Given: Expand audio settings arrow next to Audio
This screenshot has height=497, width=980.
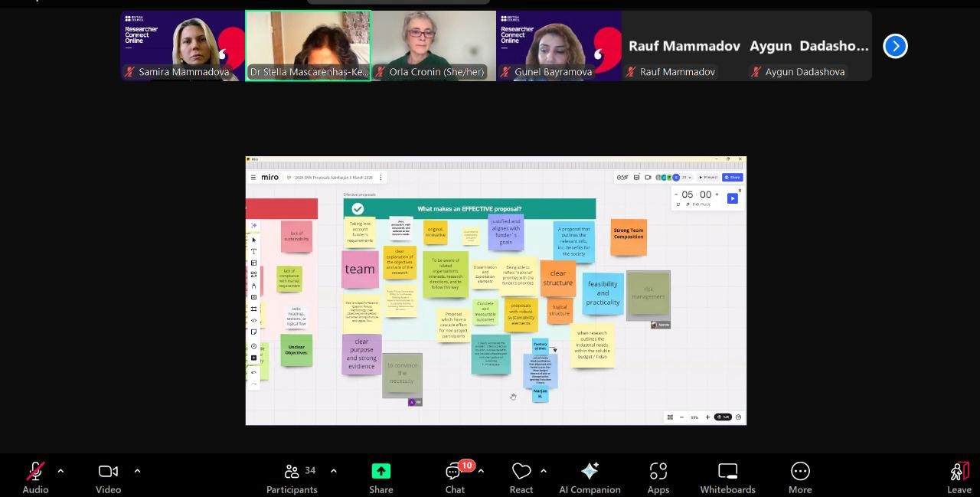Looking at the screenshot, I should 60,471.
